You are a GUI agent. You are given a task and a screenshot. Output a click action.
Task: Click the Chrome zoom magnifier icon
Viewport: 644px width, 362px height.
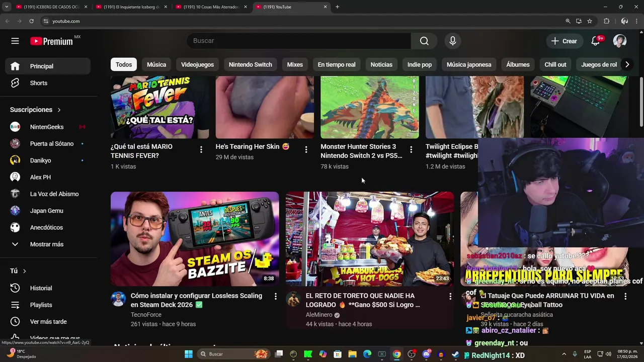coord(568,21)
